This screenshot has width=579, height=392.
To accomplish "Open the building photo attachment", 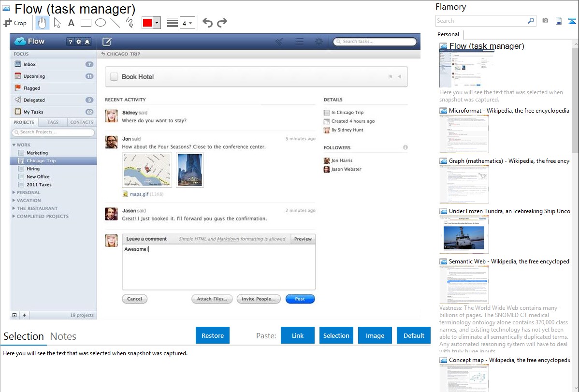I will pos(190,170).
